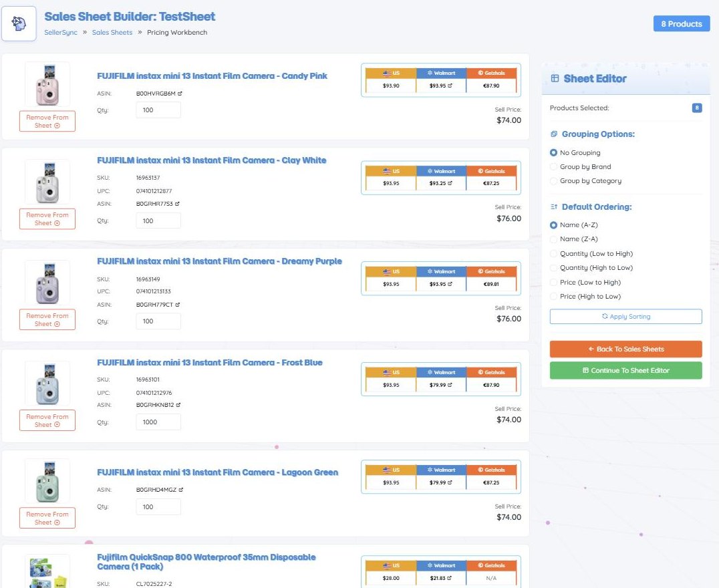
Task: Open Lagoon Green Walmart $79.99 link icon
Action: click(450, 482)
